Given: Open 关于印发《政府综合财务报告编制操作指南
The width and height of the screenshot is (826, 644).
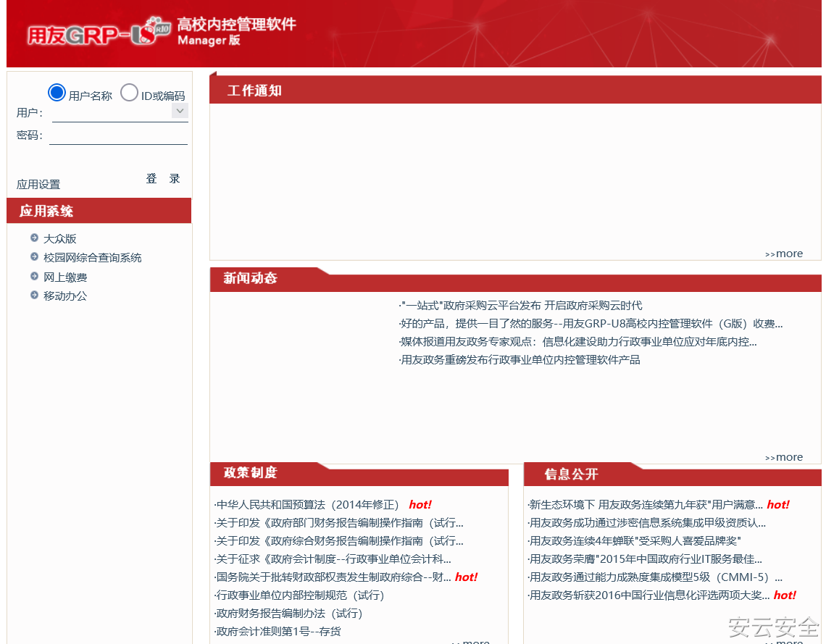Looking at the screenshot, I should 339,541.
